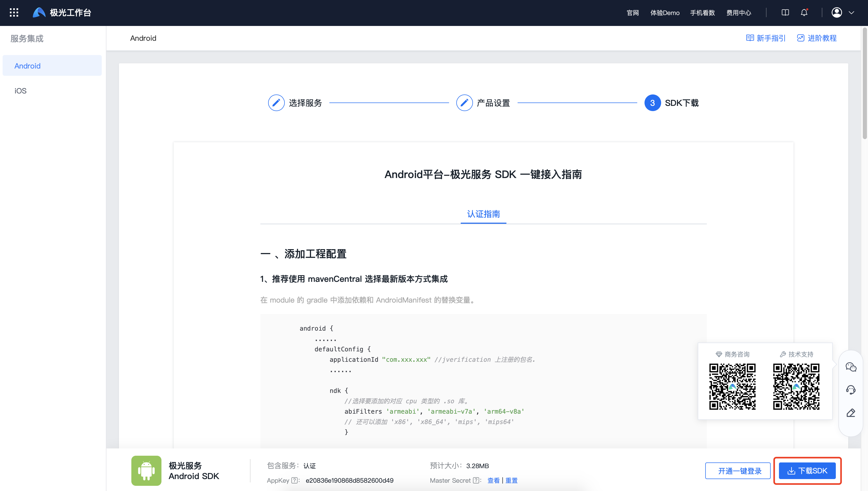Select iOS in the sidebar

point(52,91)
